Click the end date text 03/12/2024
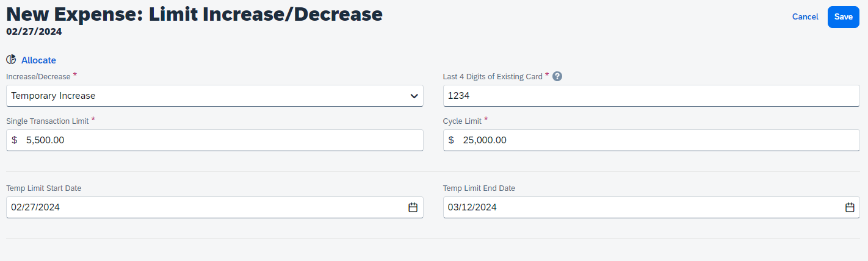This screenshot has width=868, height=261. (x=472, y=207)
